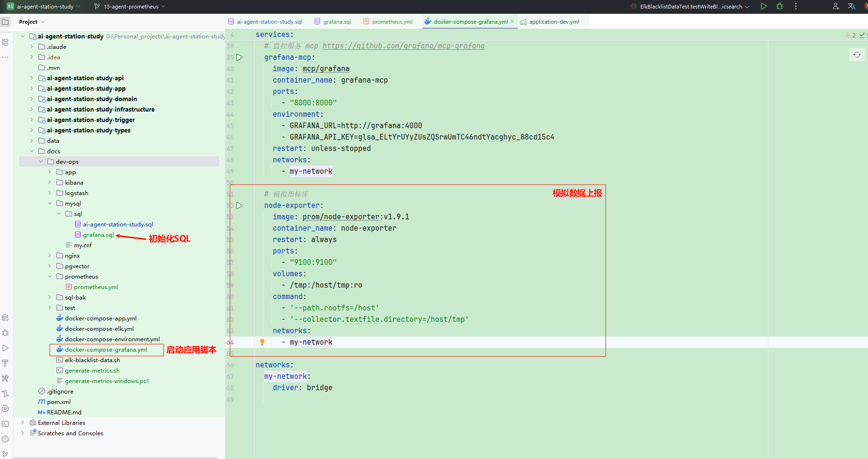This screenshot has width=868, height=459.
Task: Collapse the mysql folder
Action: (50, 204)
